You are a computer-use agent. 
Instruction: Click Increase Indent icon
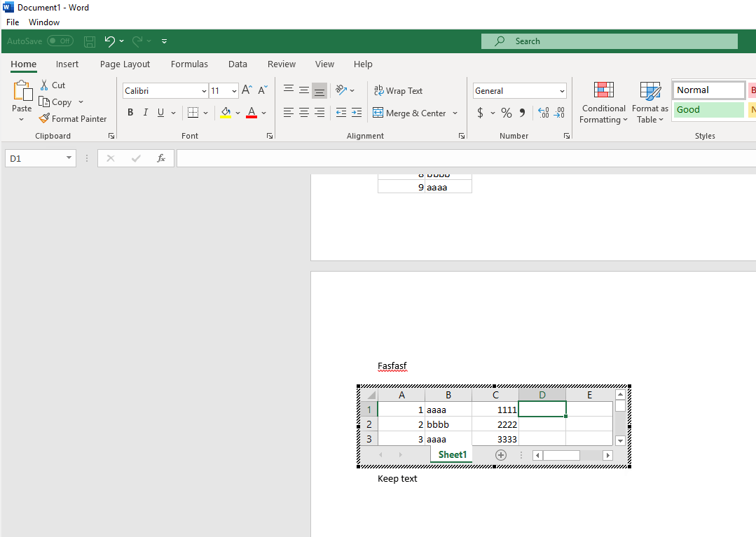(x=357, y=113)
